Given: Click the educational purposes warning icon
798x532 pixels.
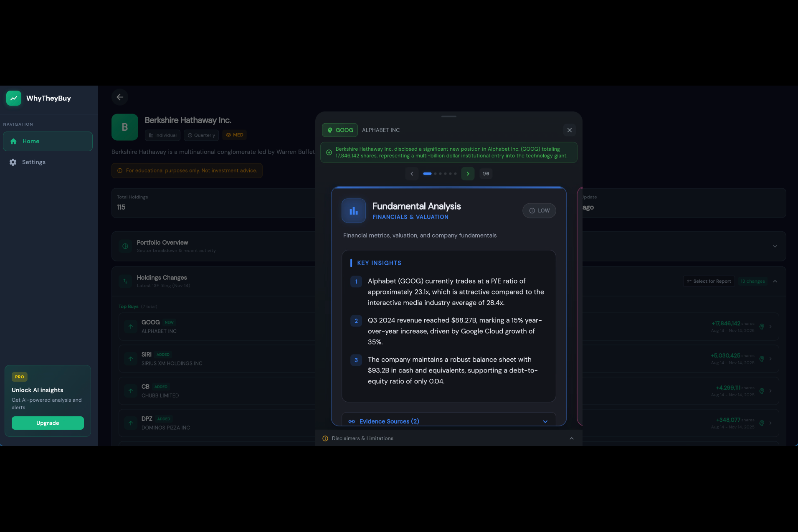Looking at the screenshot, I should click(x=120, y=171).
